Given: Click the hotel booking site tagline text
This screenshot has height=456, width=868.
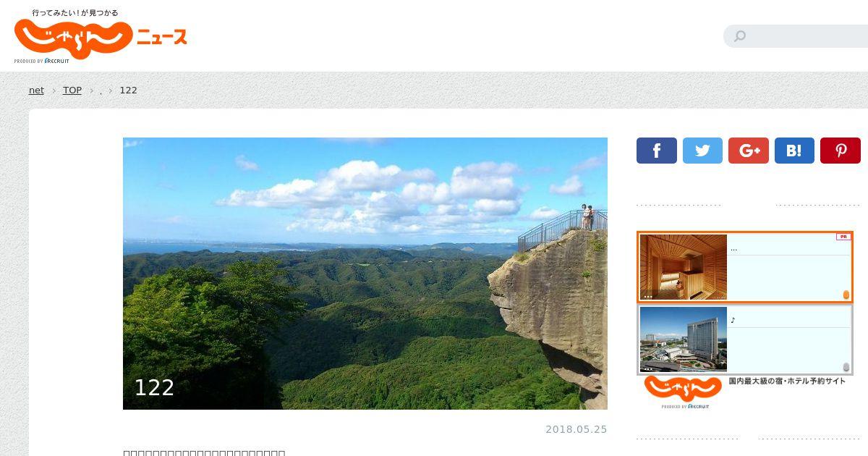Looking at the screenshot, I should (x=787, y=381).
